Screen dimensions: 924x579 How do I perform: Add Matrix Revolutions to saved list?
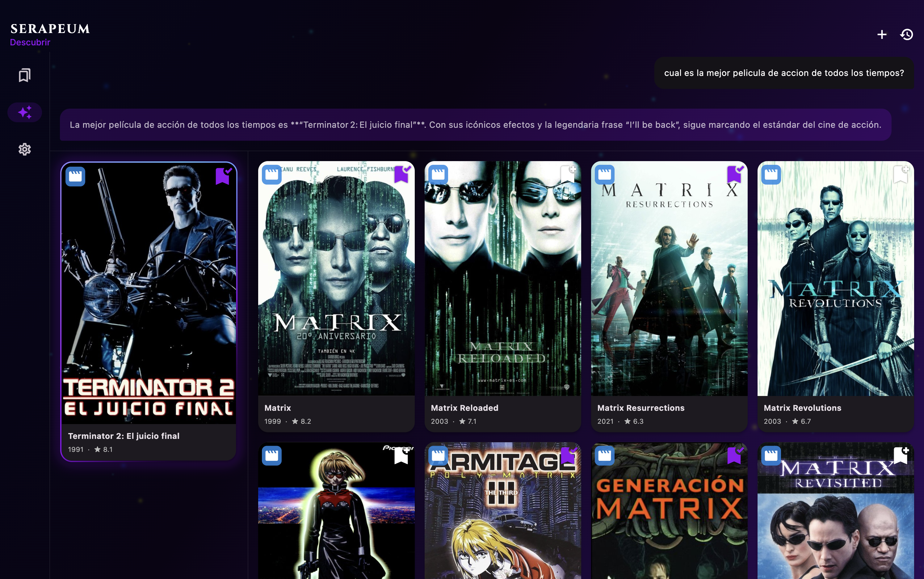pos(901,174)
